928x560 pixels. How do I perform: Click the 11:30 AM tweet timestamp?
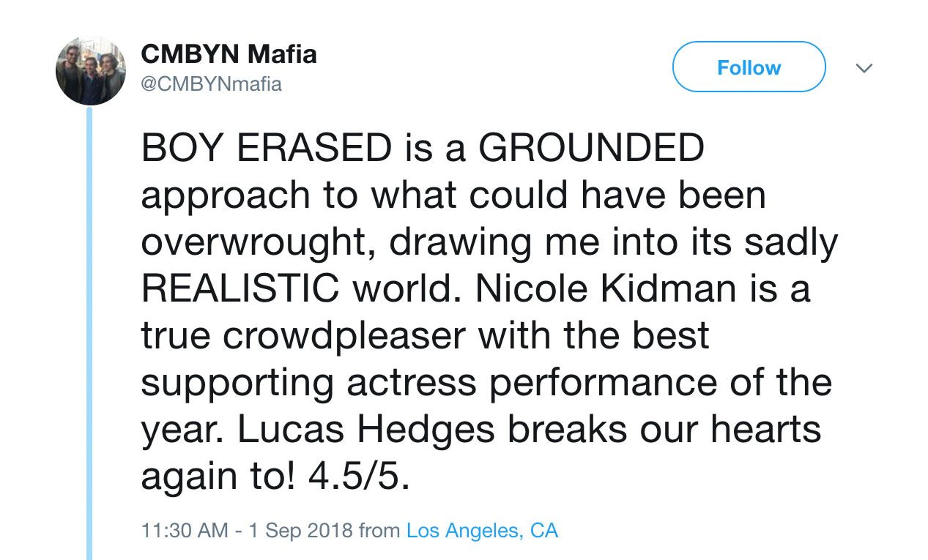[x=185, y=530]
